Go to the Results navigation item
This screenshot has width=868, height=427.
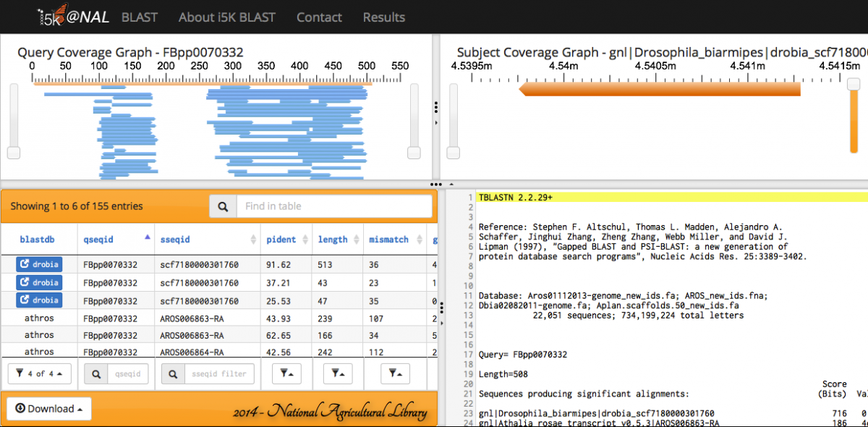tap(383, 17)
